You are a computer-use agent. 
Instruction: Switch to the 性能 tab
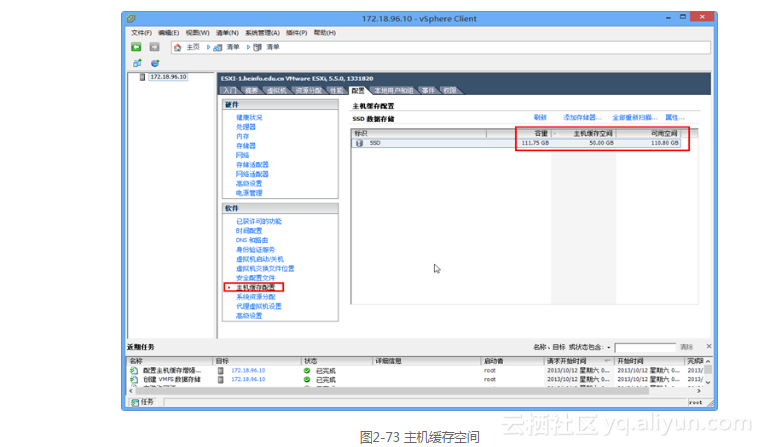point(336,90)
